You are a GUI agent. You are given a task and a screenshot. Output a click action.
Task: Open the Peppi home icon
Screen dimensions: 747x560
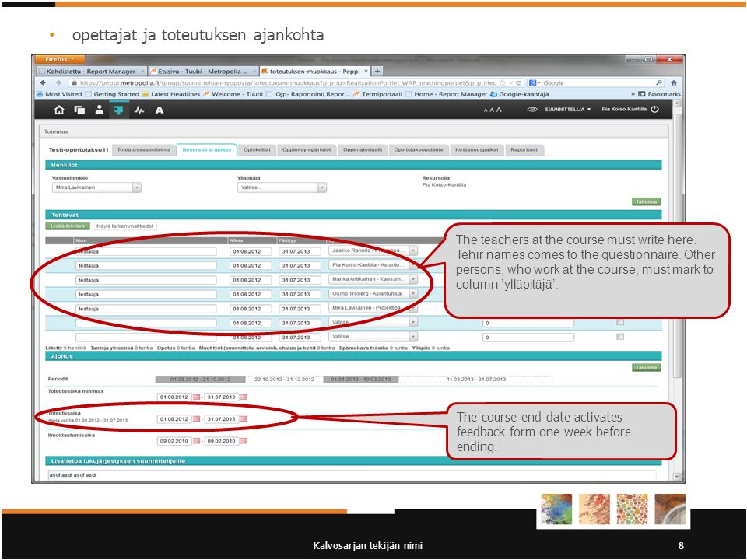59,110
